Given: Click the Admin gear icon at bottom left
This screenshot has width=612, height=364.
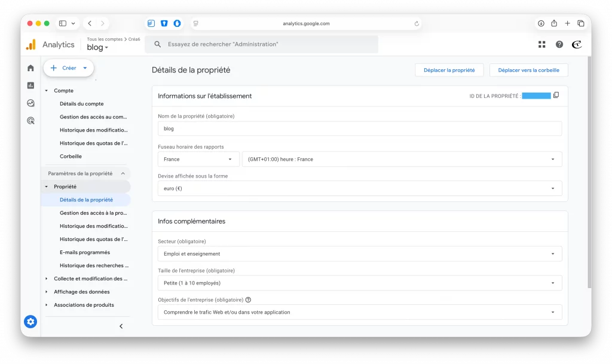Looking at the screenshot, I should click(x=30, y=322).
